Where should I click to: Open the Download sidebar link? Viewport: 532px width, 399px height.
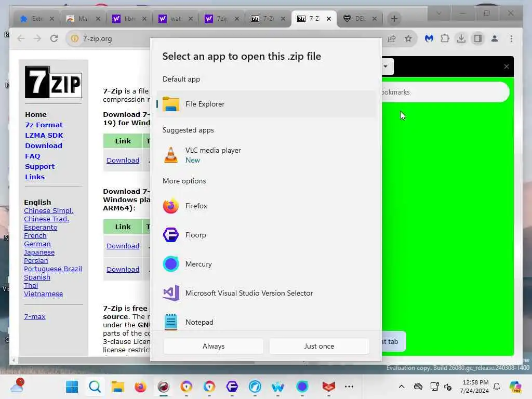[44, 145]
